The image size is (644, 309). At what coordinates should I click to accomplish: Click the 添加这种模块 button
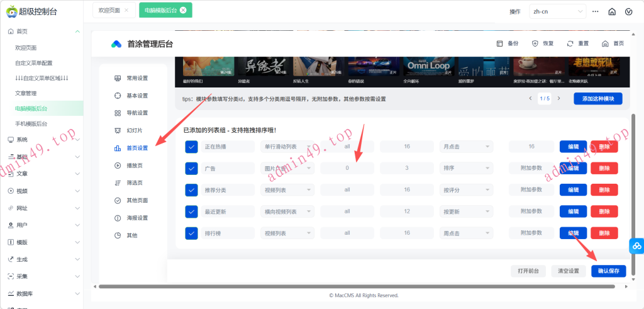[x=597, y=99]
